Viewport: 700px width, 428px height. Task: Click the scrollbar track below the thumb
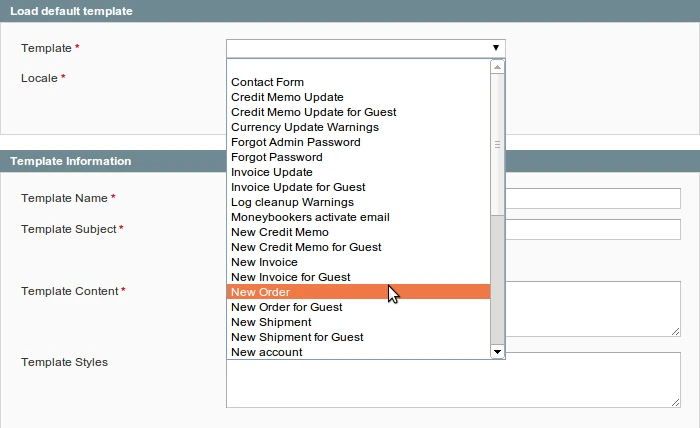click(497, 280)
